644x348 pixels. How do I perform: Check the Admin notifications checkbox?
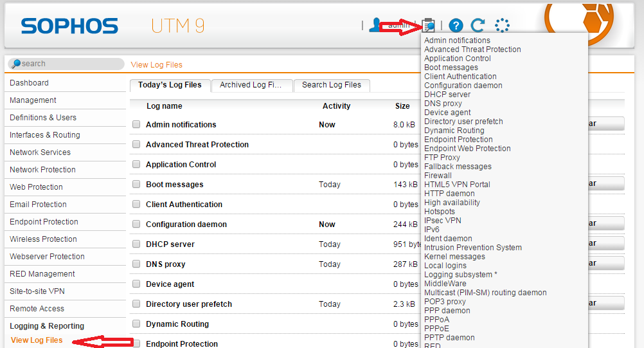(x=136, y=125)
